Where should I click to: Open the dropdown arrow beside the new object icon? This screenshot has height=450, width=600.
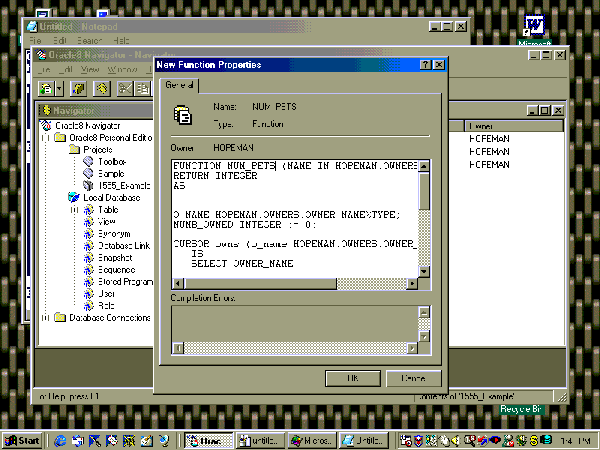click(x=59, y=89)
